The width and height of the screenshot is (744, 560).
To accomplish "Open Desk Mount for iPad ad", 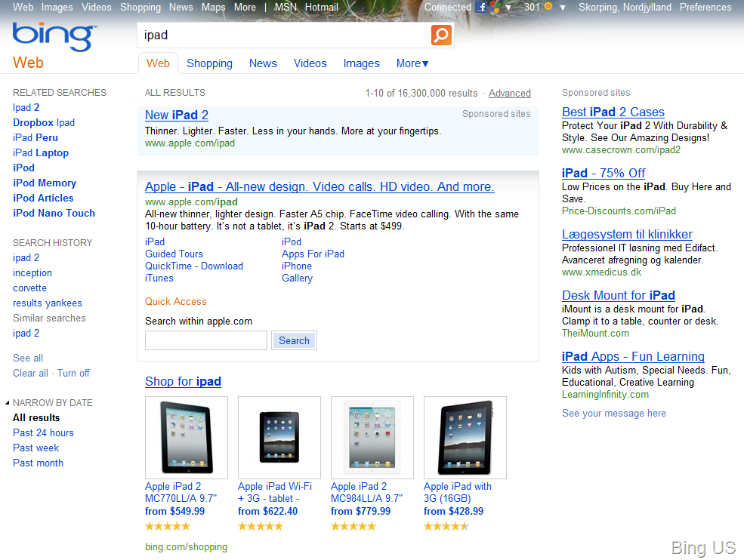I will [x=619, y=295].
